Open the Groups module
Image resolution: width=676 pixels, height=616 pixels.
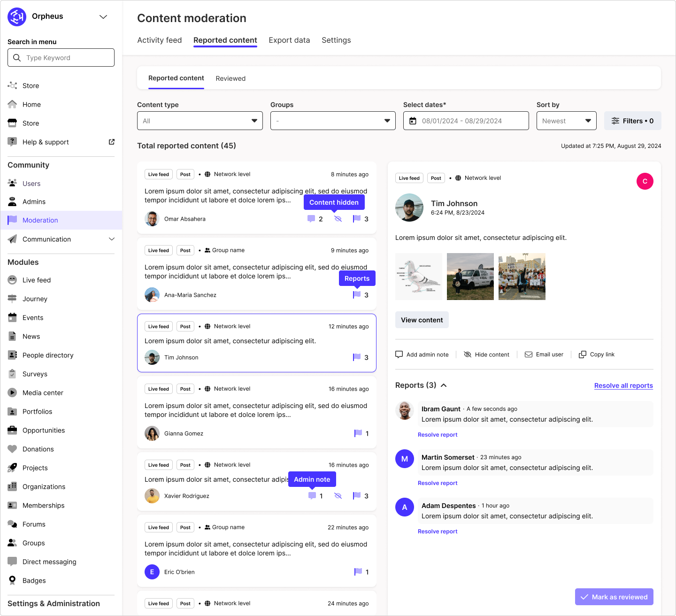click(x=34, y=543)
